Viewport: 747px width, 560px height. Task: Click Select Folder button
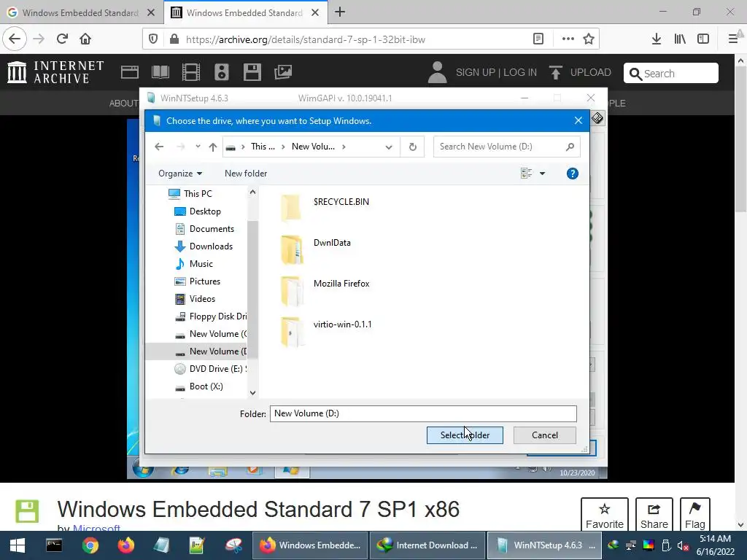[465, 435]
